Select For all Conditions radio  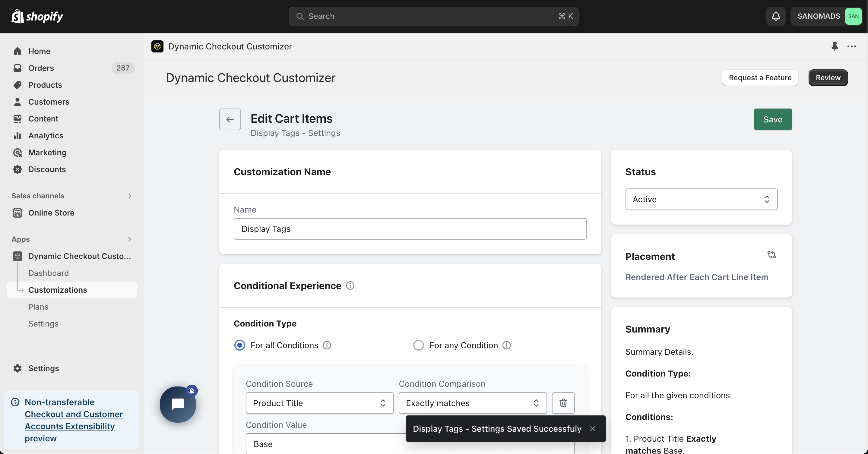point(239,345)
